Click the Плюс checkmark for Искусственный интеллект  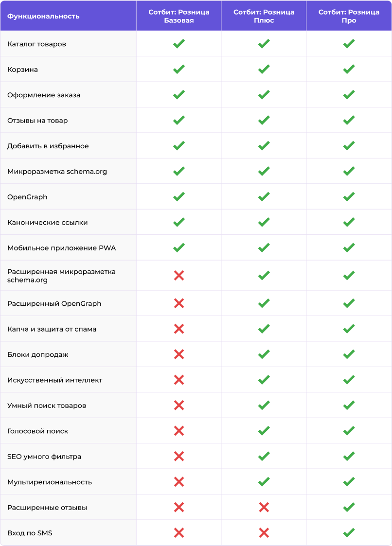click(264, 380)
